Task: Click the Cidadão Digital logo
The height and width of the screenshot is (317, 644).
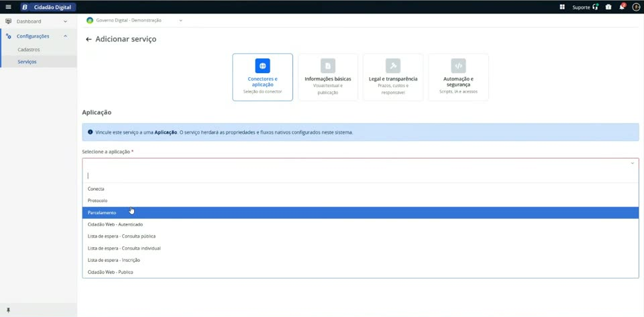Action: pyautogui.click(x=48, y=7)
